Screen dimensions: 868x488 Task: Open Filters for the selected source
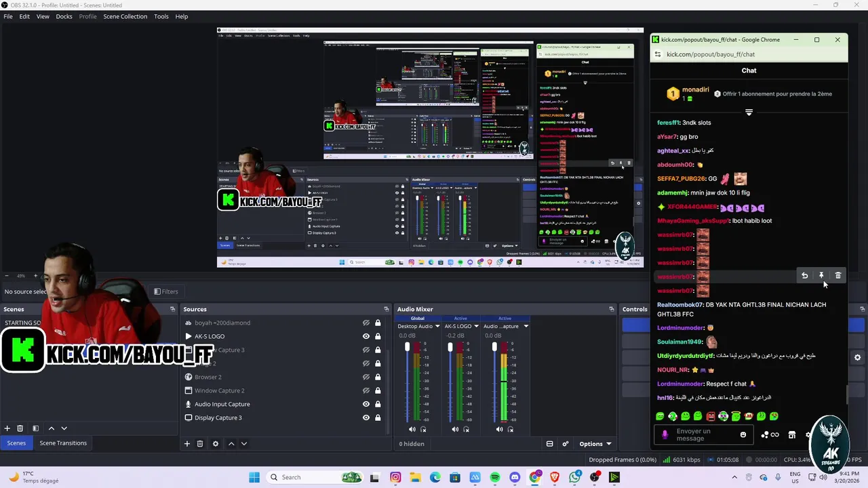point(166,291)
